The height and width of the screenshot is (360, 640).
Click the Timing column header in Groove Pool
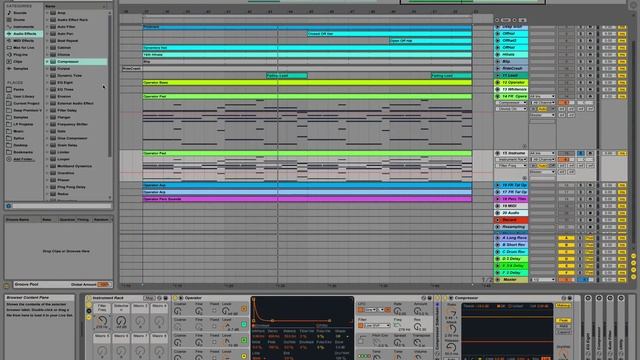pyautogui.click(x=83, y=220)
